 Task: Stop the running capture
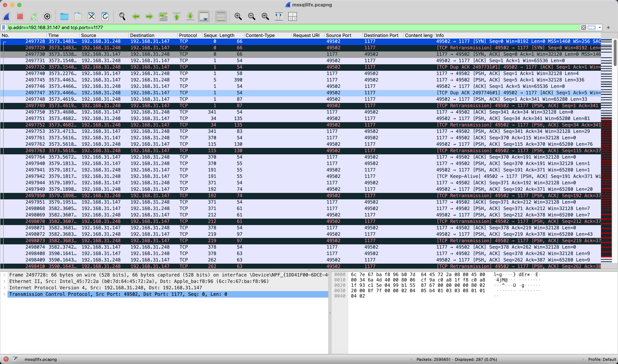(20, 16)
